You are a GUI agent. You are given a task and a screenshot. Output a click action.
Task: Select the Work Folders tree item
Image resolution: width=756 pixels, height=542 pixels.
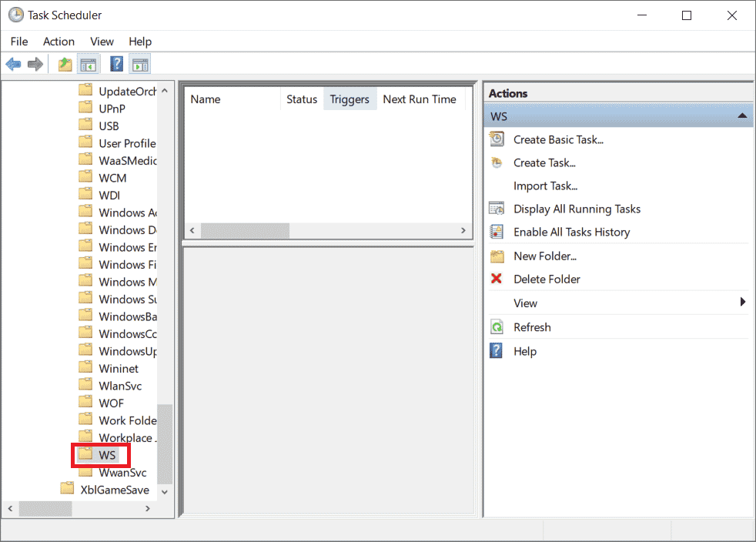pyautogui.click(x=128, y=420)
